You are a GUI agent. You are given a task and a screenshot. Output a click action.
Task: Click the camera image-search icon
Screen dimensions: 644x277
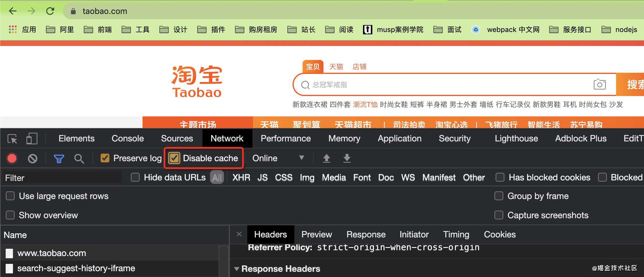point(599,84)
